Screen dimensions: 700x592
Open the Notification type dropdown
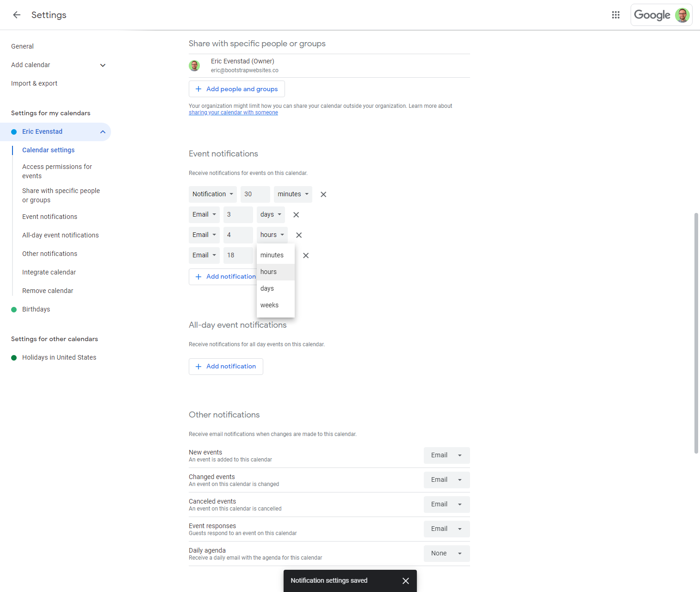point(213,194)
